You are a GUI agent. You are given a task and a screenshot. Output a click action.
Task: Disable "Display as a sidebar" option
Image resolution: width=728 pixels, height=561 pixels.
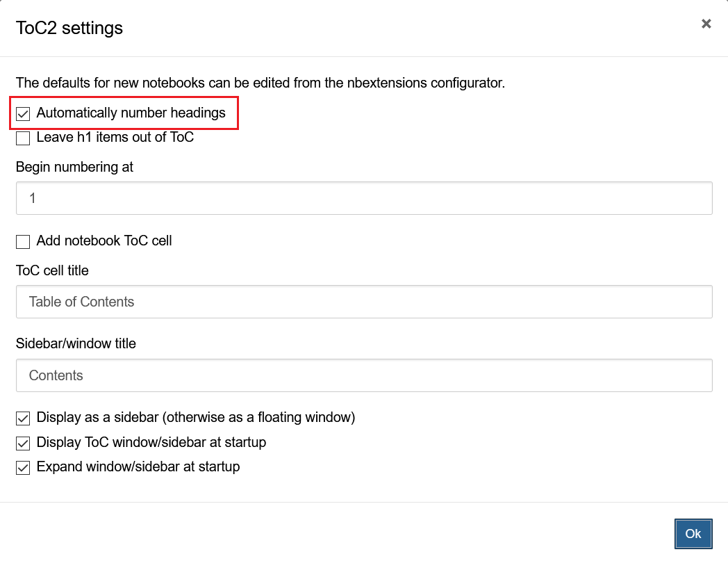click(22, 418)
